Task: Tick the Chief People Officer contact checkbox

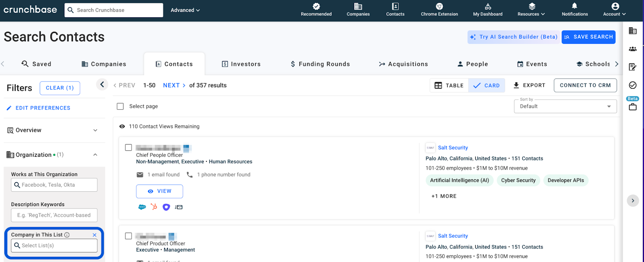Action: (128, 147)
